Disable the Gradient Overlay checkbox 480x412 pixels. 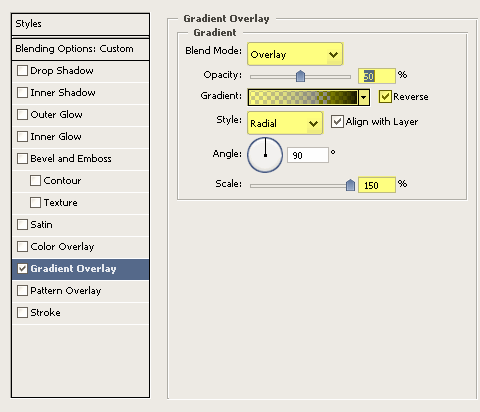click(x=22, y=269)
